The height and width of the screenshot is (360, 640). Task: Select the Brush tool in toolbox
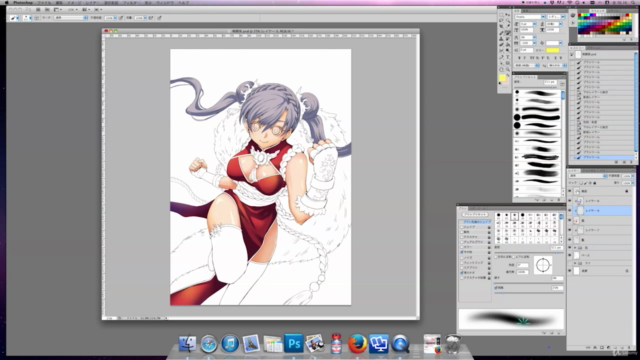tap(508, 33)
